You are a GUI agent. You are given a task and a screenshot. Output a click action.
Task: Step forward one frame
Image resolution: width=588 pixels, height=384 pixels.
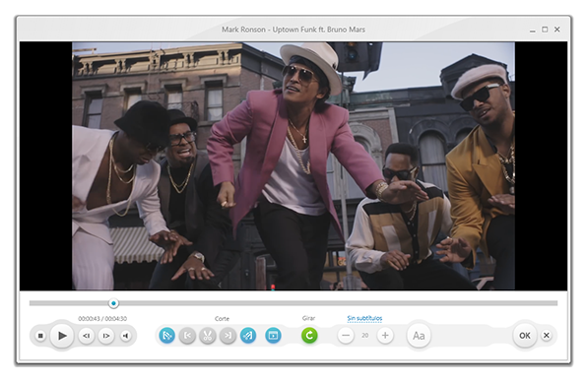coord(106,336)
